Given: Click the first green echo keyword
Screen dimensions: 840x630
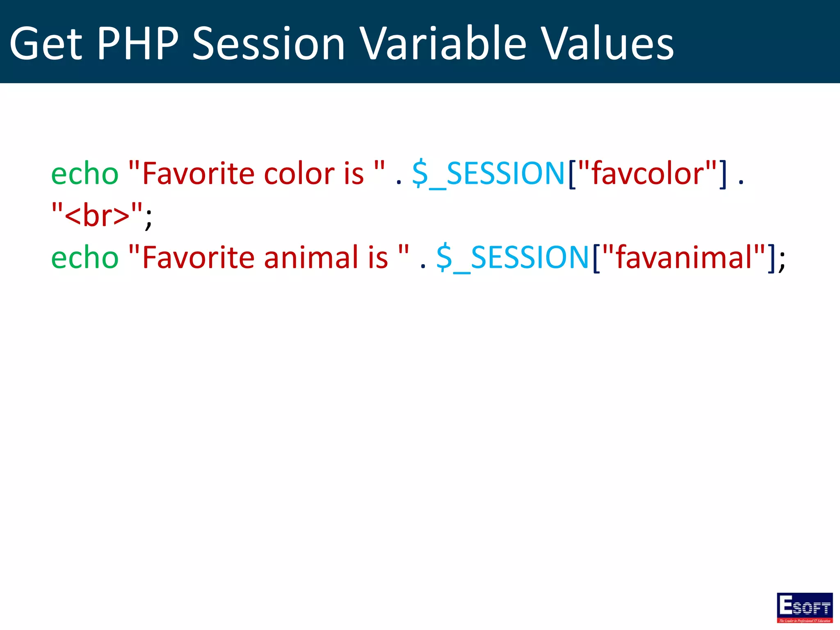Looking at the screenshot, I should pyautogui.click(x=85, y=173).
